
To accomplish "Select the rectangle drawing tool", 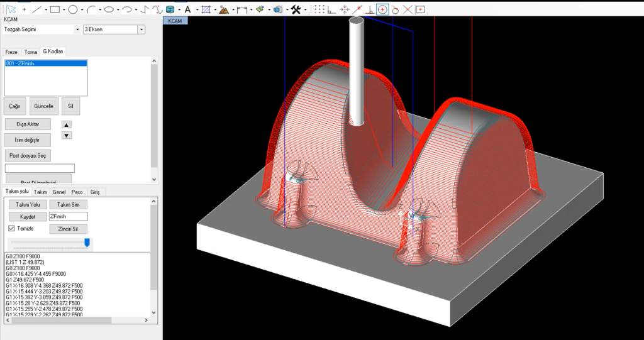I will click(x=55, y=9).
